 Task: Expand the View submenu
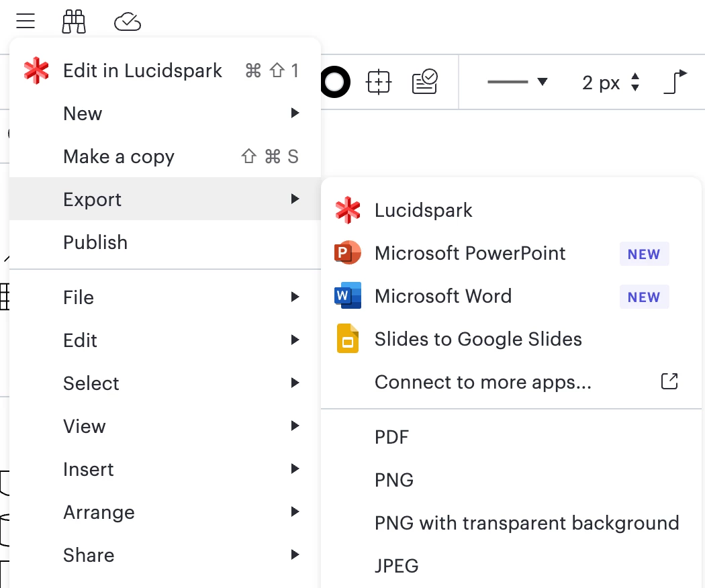(165, 426)
